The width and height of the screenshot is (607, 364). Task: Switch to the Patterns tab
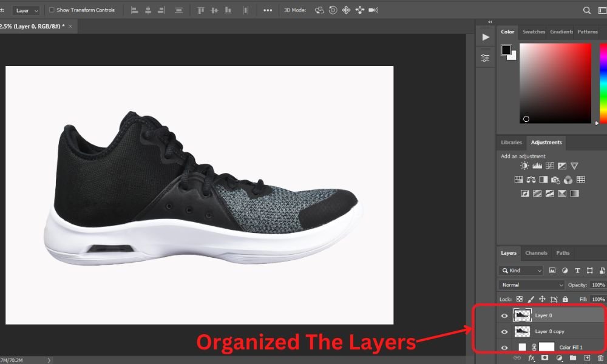tap(588, 32)
